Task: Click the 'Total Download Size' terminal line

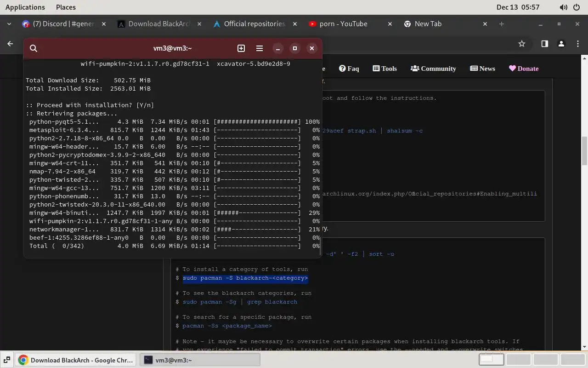Action: point(88,80)
